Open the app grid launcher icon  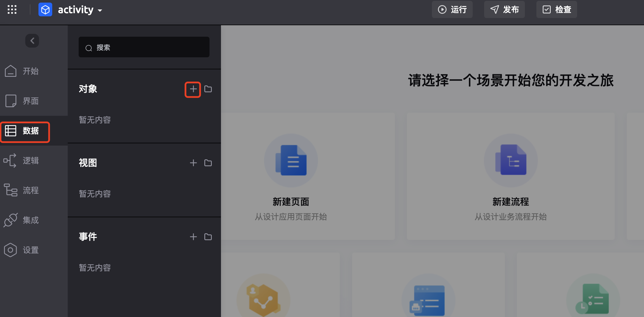(12, 9)
